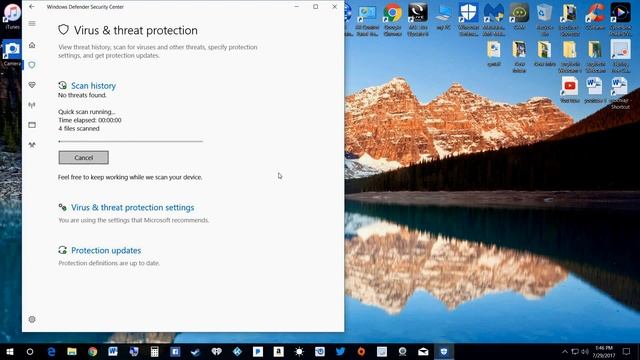Select the Camera desktop icon

[x=12, y=53]
